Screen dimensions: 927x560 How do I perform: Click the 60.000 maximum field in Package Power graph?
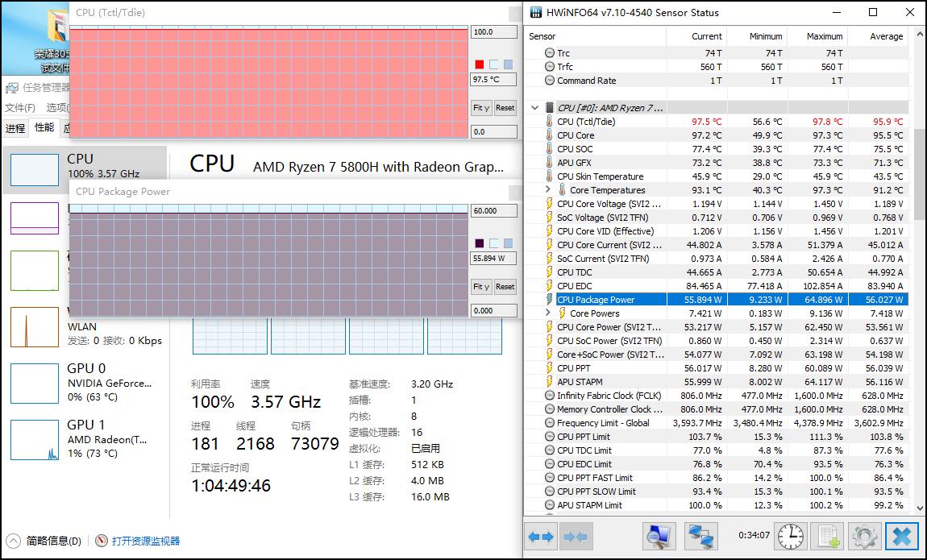pyautogui.click(x=493, y=211)
